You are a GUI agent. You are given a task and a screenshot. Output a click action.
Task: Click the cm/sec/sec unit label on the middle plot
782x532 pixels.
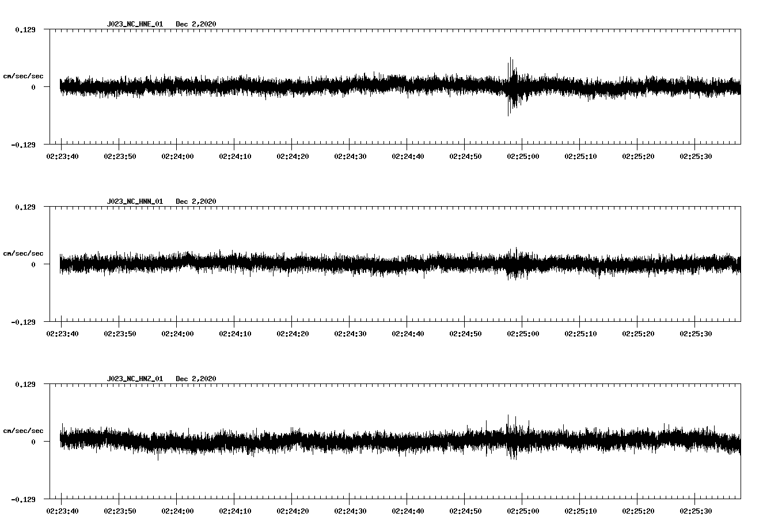click(23, 253)
